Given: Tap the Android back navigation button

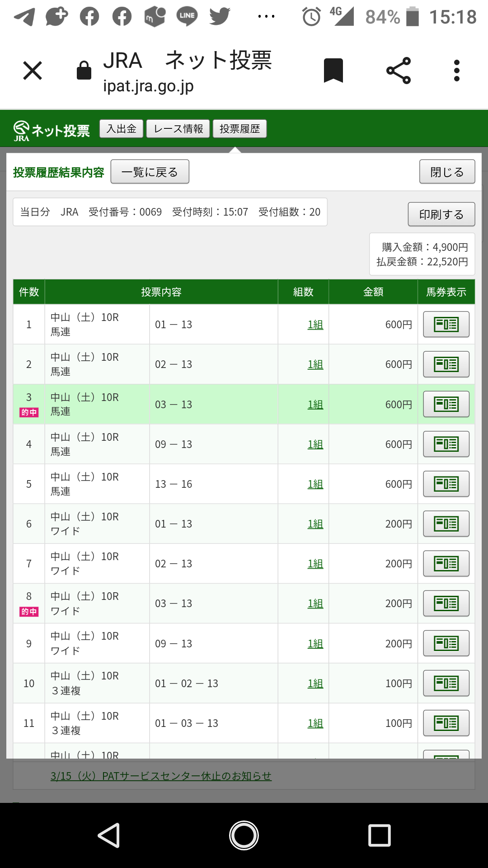Looking at the screenshot, I should [x=109, y=835].
